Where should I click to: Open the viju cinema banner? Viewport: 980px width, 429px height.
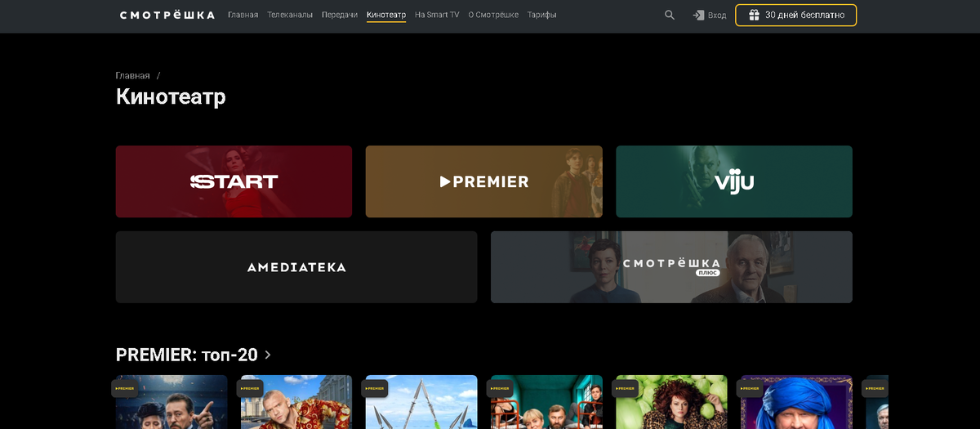coord(734,181)
